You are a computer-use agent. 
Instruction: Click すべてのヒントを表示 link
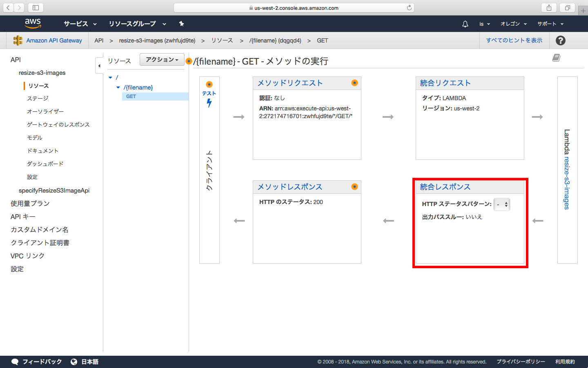(x=514, y=40)
